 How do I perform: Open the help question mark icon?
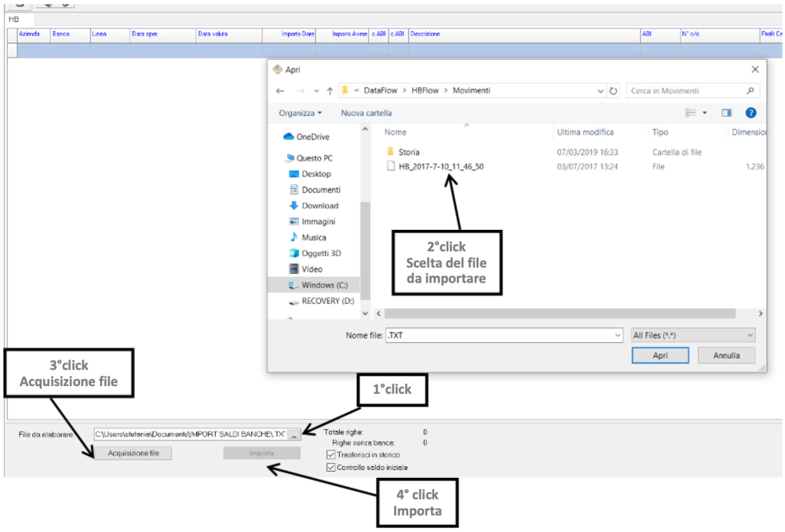(x=750, y=113)
